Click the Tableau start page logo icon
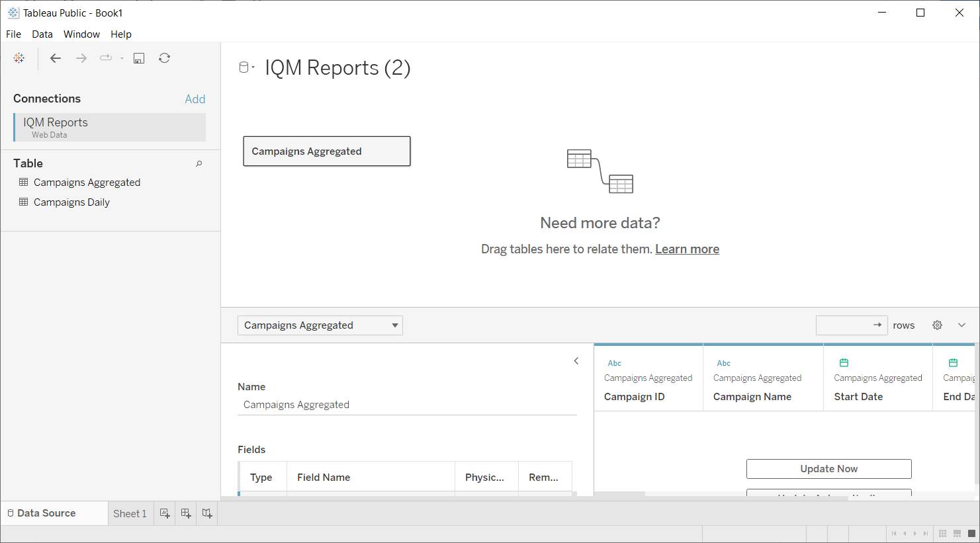Screen dimensions: 980x543 pyautogui.click(x=19, y=58)
